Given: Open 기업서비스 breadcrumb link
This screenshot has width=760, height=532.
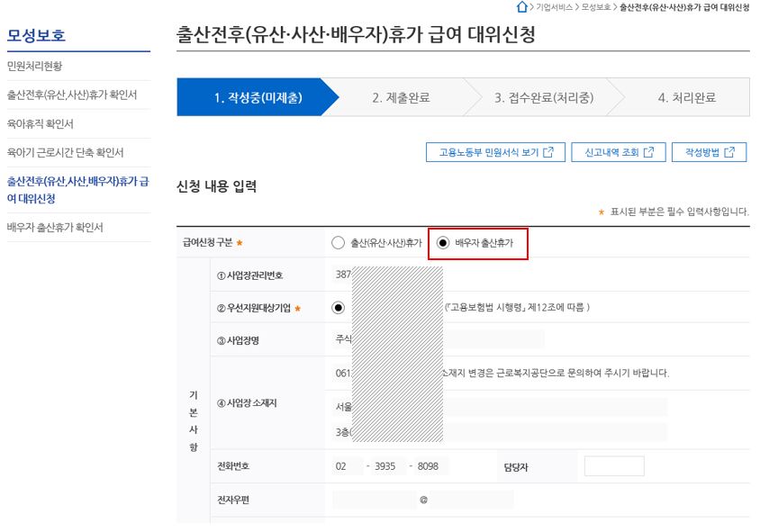Looking at the screenshot, I should point(554,7).
